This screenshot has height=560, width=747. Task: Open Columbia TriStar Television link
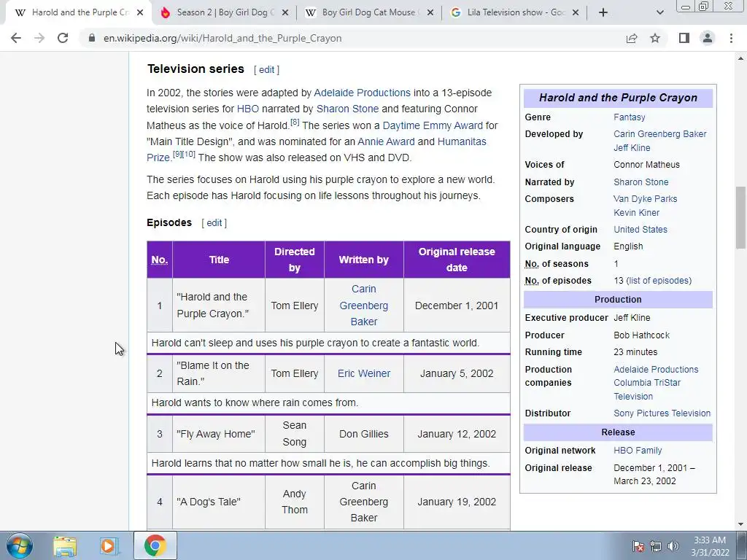[647, 389]
